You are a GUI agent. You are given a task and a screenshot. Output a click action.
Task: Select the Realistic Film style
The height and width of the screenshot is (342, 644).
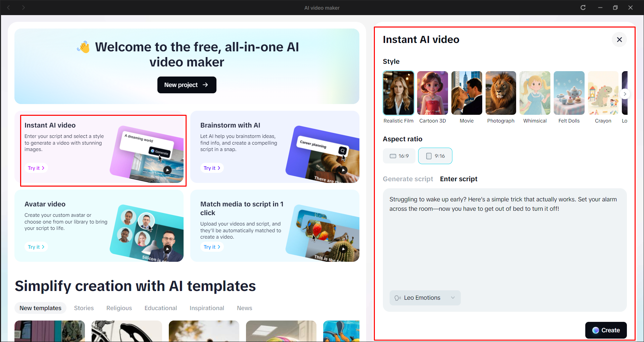(398, 93)
